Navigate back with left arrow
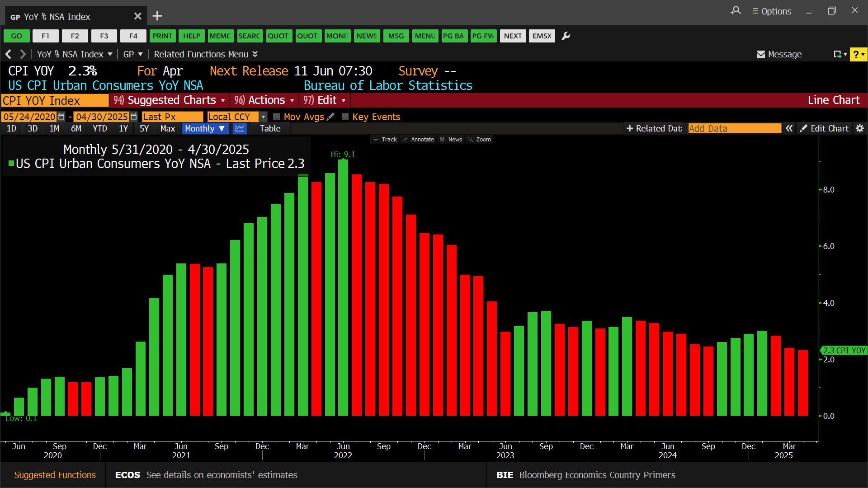This screenshot has height=488, width=868. coord(8,55)
